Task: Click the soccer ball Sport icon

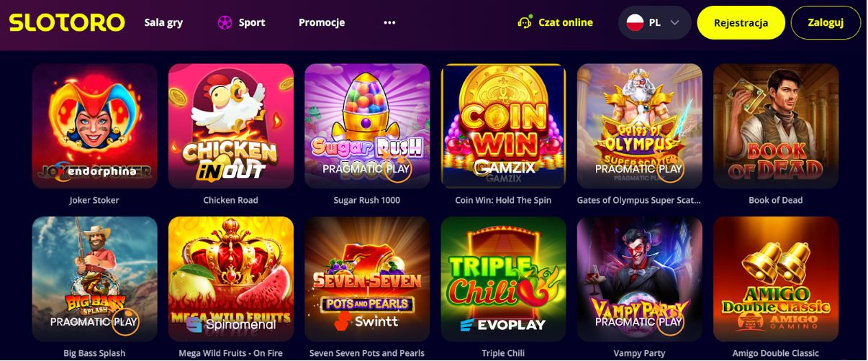Action: pyautogui.click(x=225, y=22)
